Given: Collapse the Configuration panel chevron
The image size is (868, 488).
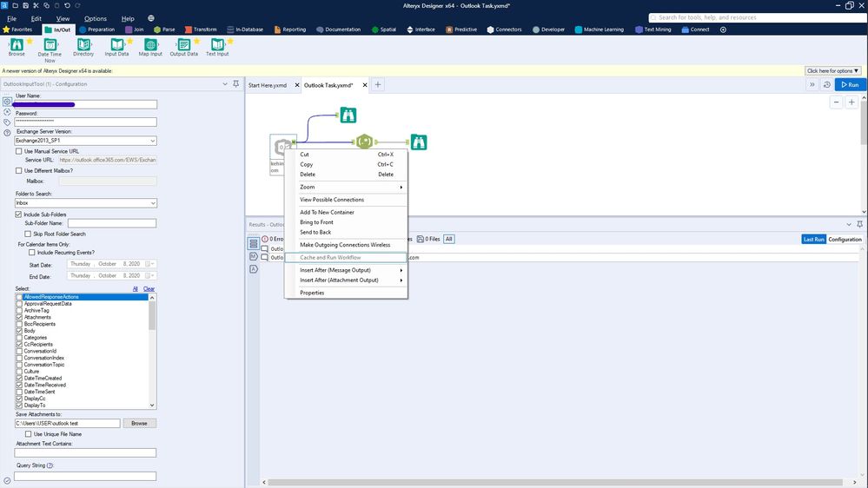Looking at the screenshot, I should click(225, 84).
